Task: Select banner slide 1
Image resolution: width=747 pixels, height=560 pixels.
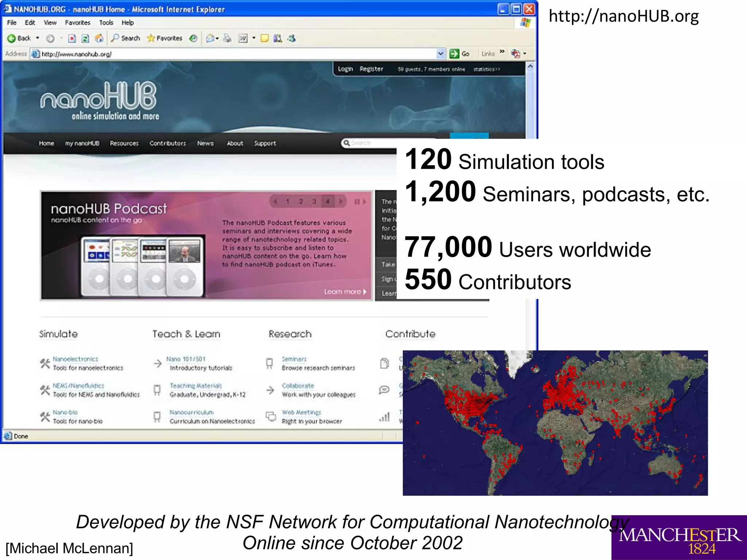Action: (288, 201)
